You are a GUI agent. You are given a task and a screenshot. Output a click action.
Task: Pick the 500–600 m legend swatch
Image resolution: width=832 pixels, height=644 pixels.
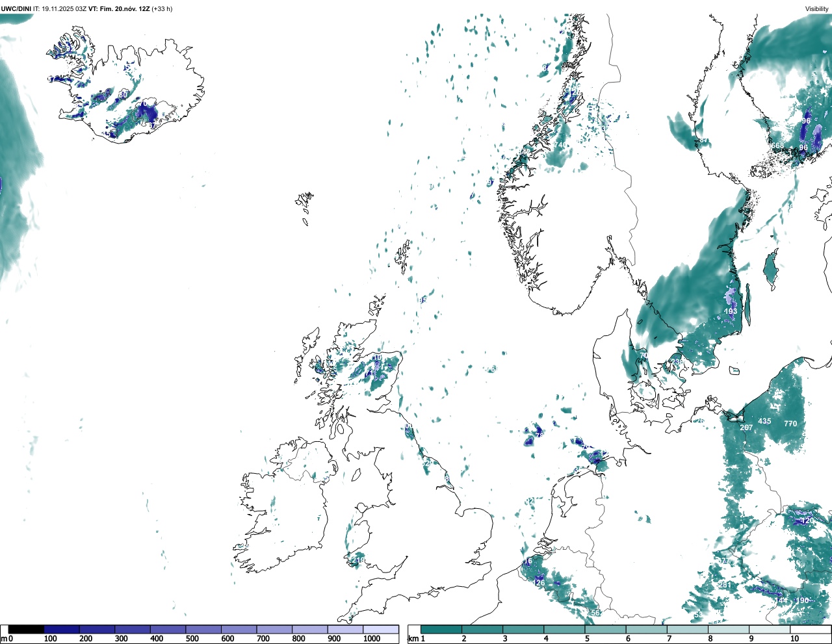(203, 629)
